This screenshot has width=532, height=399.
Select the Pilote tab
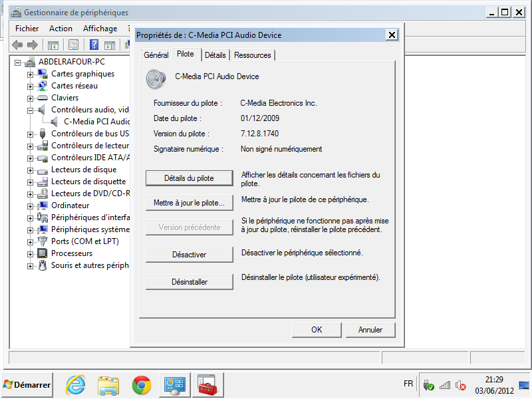coord(186,54)
